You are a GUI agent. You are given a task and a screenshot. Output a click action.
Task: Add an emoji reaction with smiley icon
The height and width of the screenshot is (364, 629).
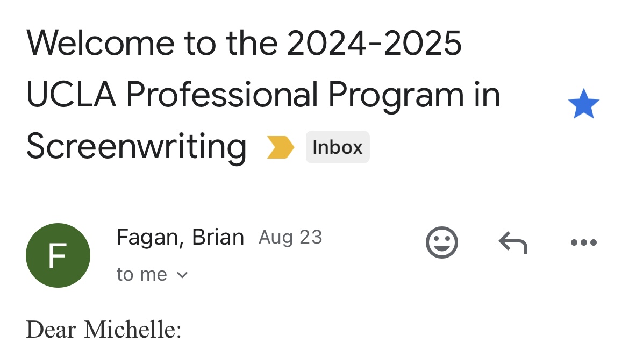442,242
